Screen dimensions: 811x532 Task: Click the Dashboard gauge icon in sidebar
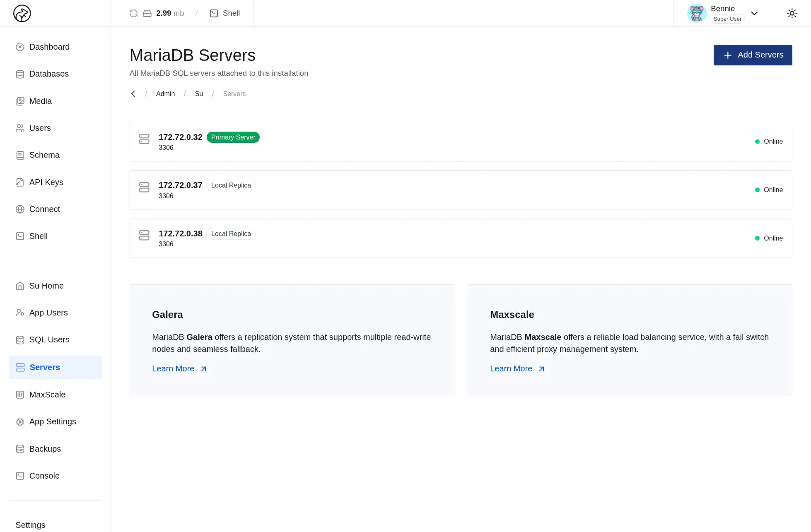pyautogui.click(x=20, y=47)
